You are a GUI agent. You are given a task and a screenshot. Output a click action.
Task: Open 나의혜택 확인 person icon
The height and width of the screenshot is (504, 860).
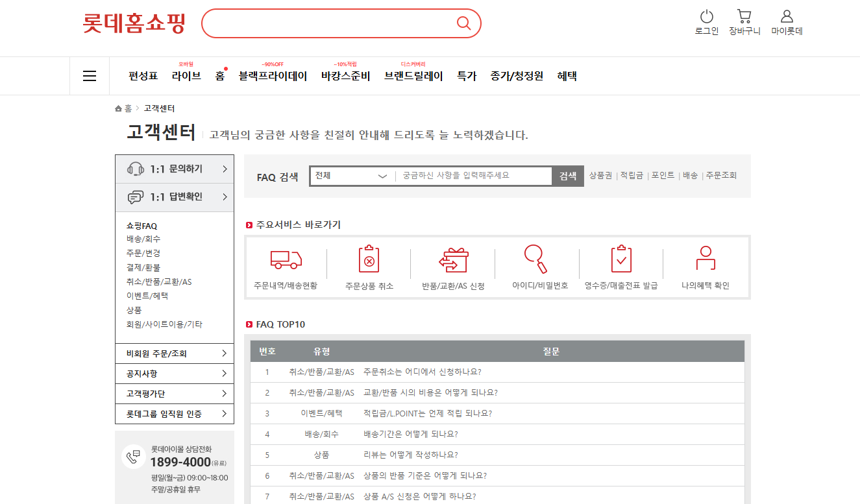pyautogui.click(x=706, y=258)
